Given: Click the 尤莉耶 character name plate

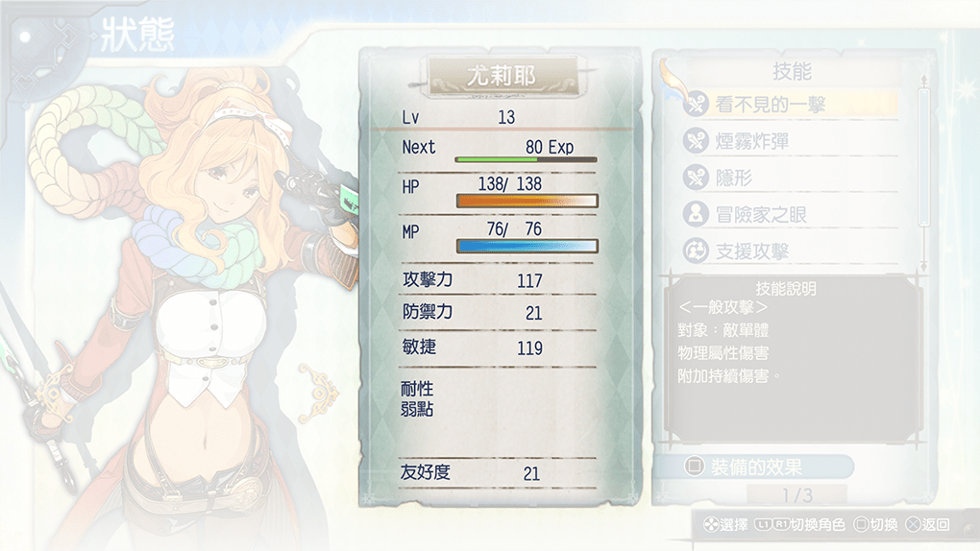Looking at the screenshot, I should 503,77.
